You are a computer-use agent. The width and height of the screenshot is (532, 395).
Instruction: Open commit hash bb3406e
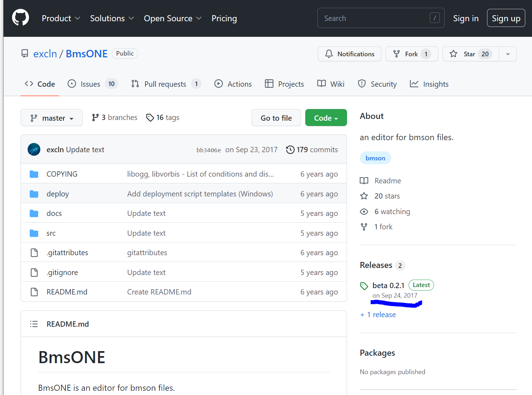pyautogui.click(x=209, y=150)
